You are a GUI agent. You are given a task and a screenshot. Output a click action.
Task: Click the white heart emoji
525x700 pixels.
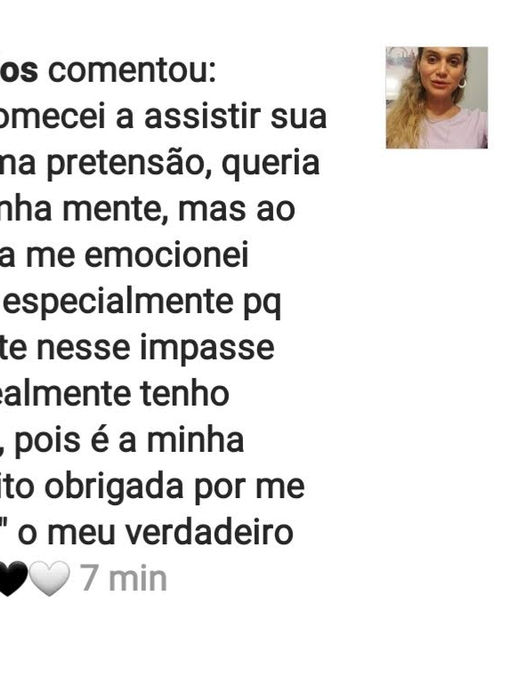50,579
